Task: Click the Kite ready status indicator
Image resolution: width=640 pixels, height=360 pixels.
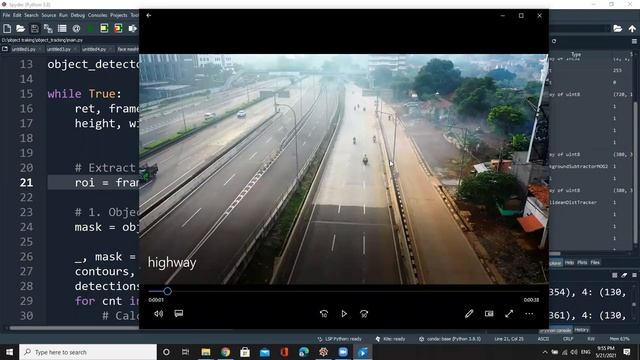Action: tap(390, 339)
